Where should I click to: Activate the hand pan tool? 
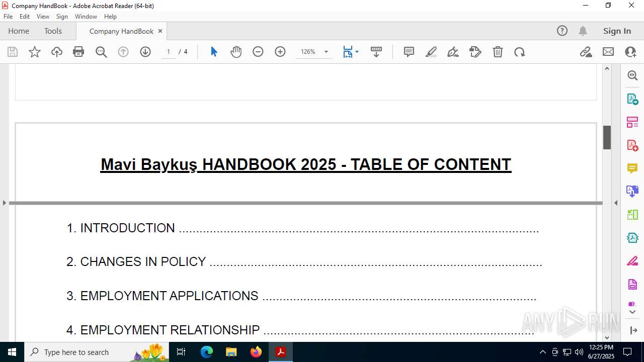click(236, 52)
